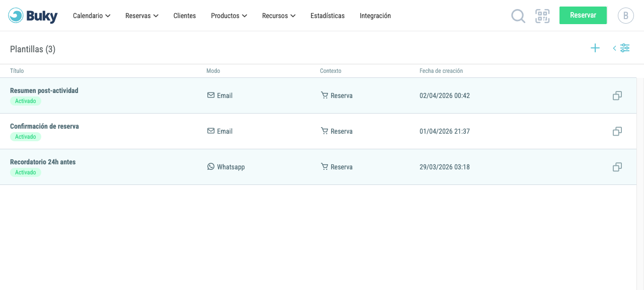Viewport: 644px width, 290px height.
Task: Open the search magnifier icon
Action: 518,16
